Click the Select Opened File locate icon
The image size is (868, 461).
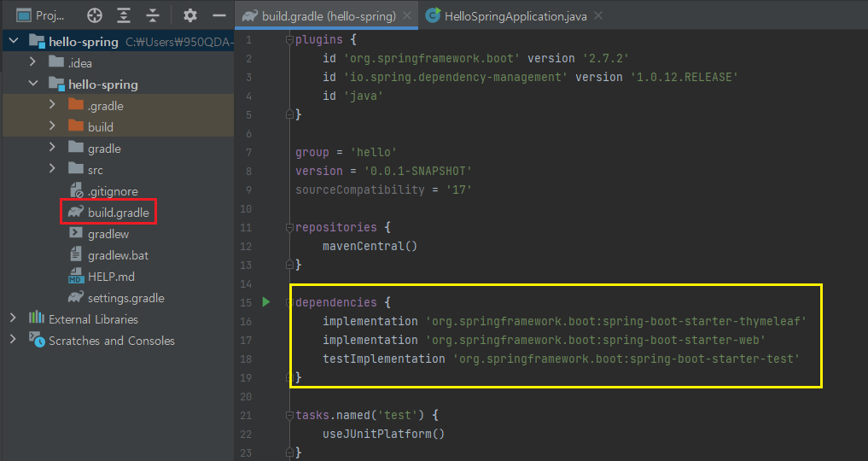95,15
